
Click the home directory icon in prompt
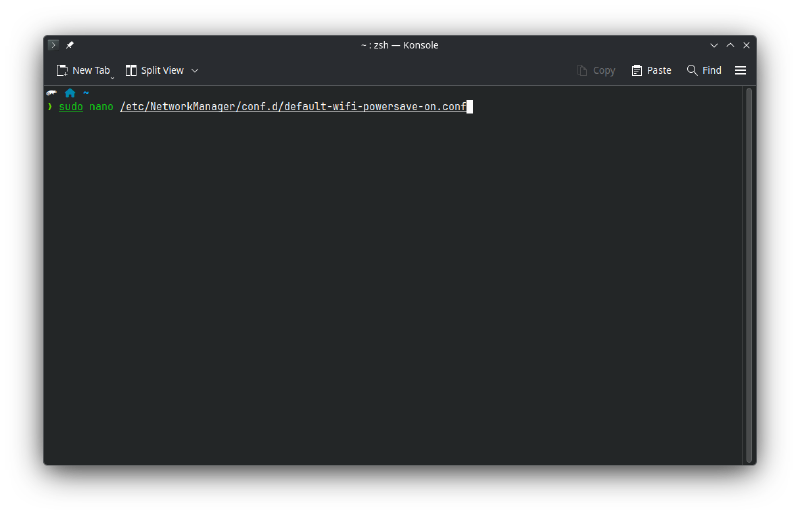70,93
